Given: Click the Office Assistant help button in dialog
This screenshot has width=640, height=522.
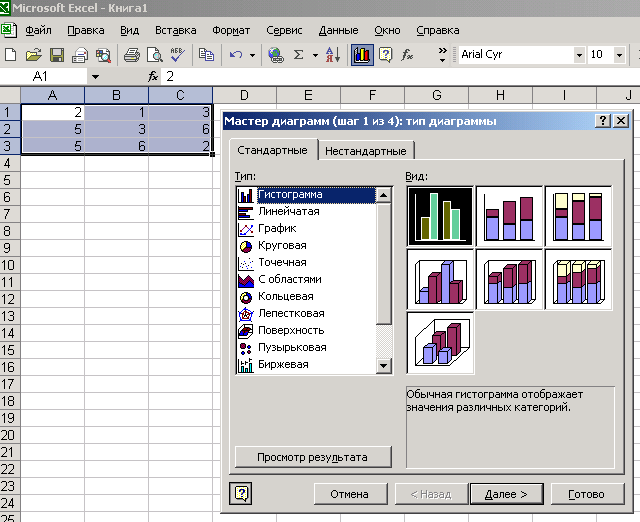Looking at the screenshot, I should [241, 493].
